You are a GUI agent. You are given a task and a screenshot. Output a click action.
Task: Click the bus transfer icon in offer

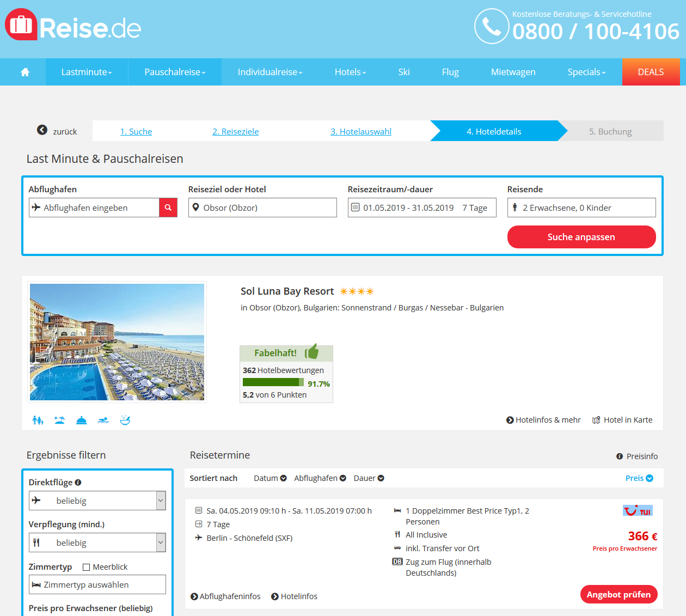(397, 548)
